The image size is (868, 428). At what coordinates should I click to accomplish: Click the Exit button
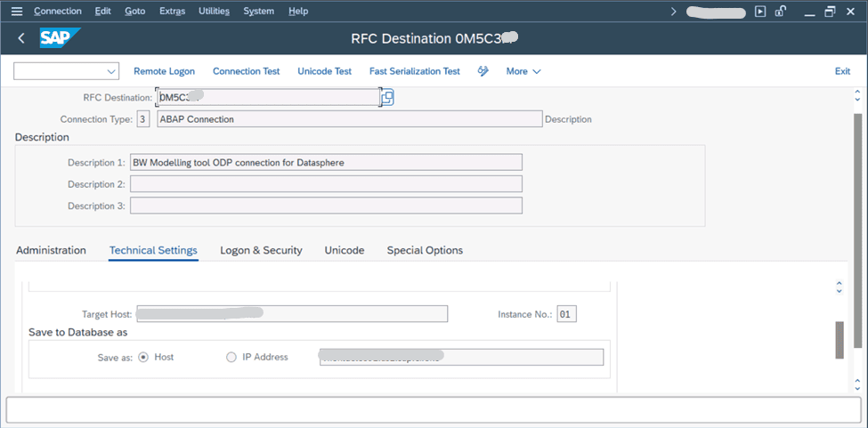(x=842, y=71)
